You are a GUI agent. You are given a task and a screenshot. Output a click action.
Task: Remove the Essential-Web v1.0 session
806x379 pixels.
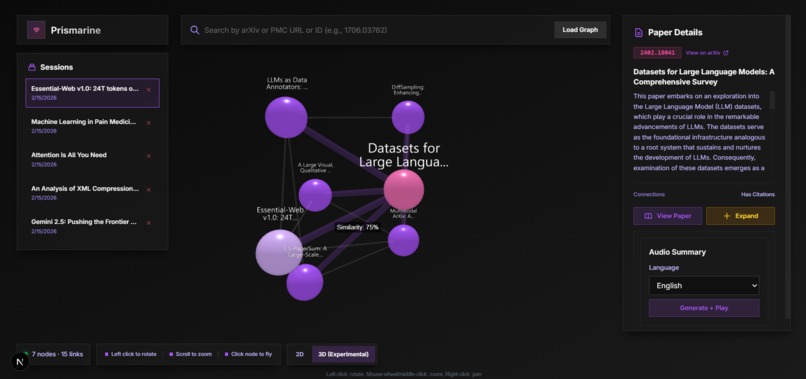(x=149, y=89)
